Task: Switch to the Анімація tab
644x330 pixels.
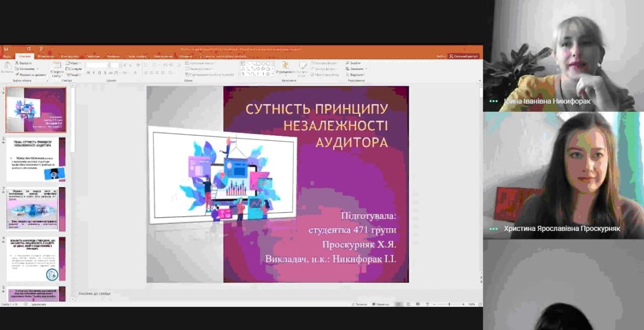Action: pos(113,56)
